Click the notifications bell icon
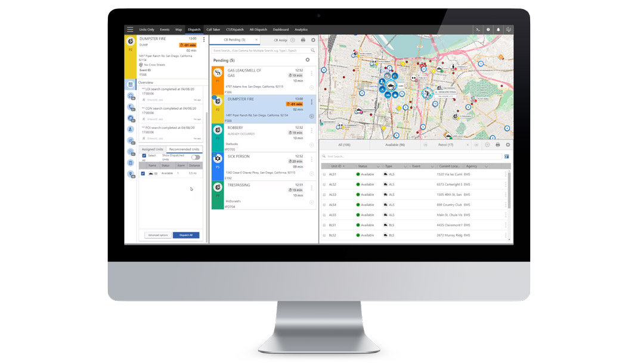This screenshot has height=363, width=644. click(x=499, y=29)
